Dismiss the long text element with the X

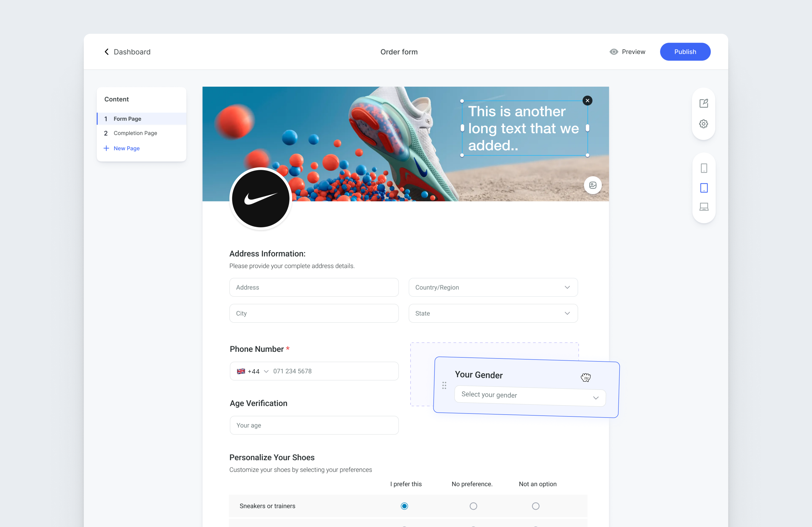click(587, 100)
